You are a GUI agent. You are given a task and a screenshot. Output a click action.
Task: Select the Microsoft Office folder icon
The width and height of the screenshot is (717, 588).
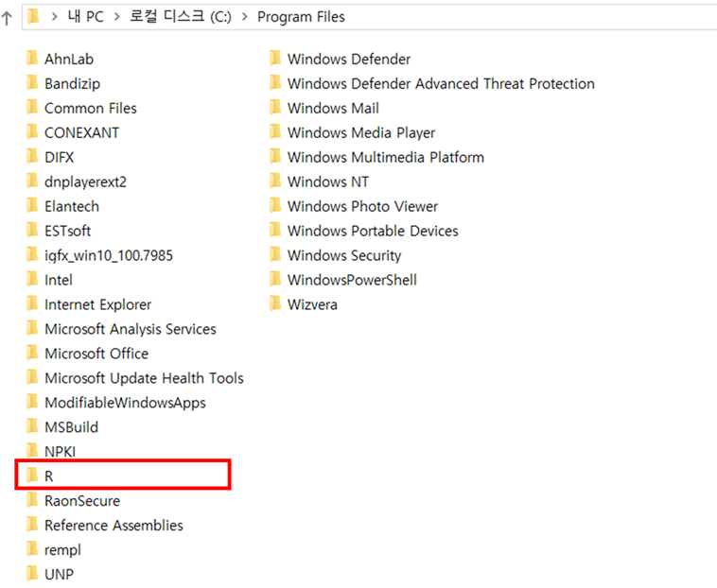tap(32, 354)
